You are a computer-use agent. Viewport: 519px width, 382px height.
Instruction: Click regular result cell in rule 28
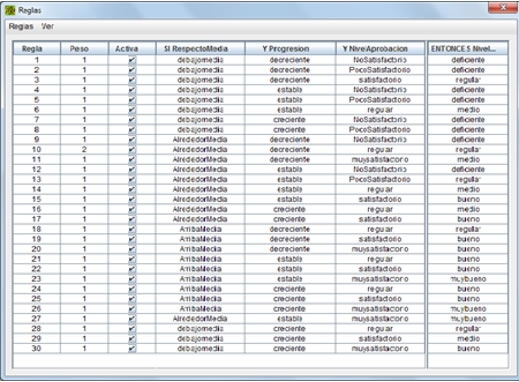click(468, 329)
